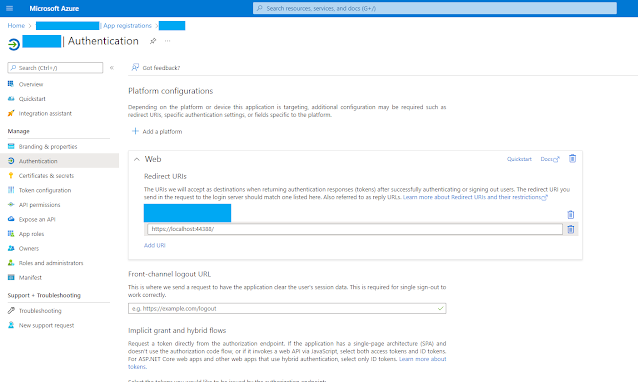Click the Roles and administrators icon
The height and width of the screenshot is (382, 638).
click(11, 263)
